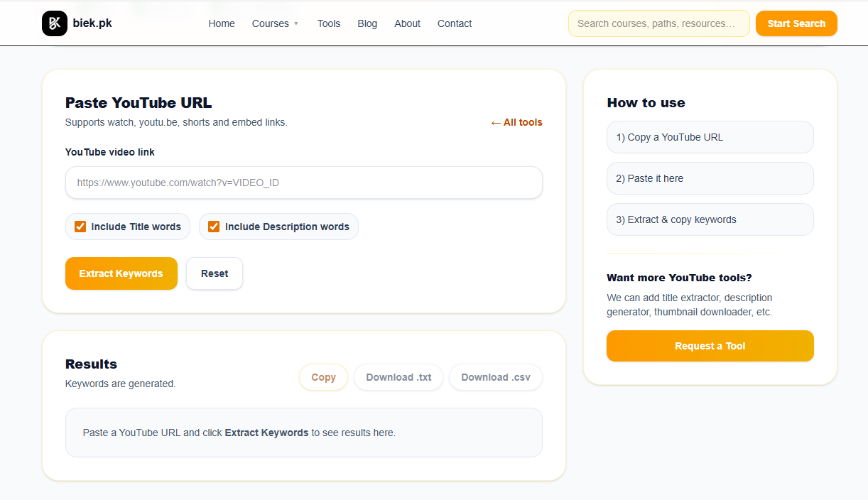The image size is (868, 500).
Task: Download results as .txt file
Action: point(398,377)
